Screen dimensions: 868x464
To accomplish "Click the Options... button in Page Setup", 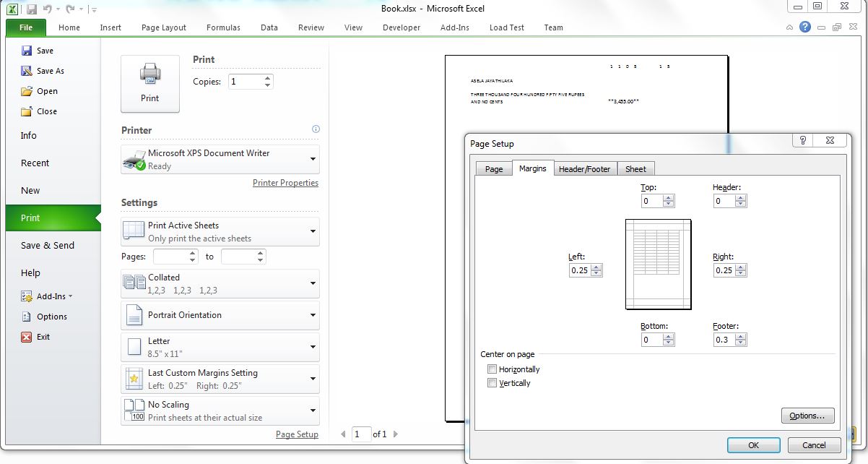I will pos(807,416).
